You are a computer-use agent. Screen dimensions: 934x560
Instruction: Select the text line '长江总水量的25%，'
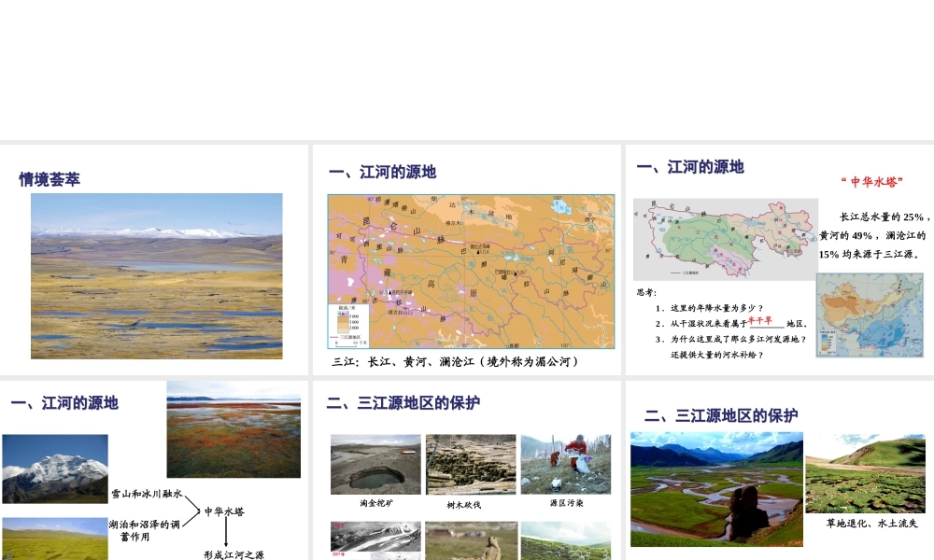point(884,217)
